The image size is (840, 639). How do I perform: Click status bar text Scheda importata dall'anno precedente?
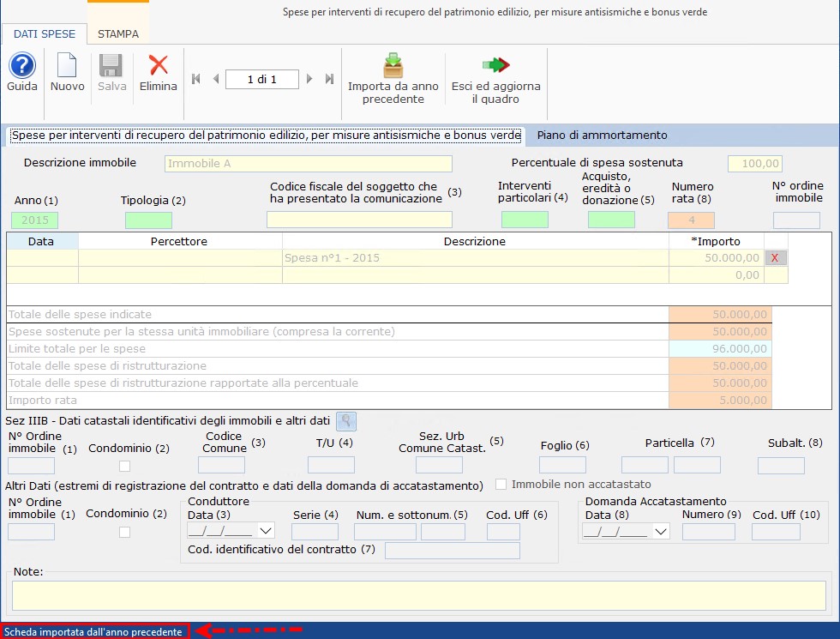(x=93, y=632)
